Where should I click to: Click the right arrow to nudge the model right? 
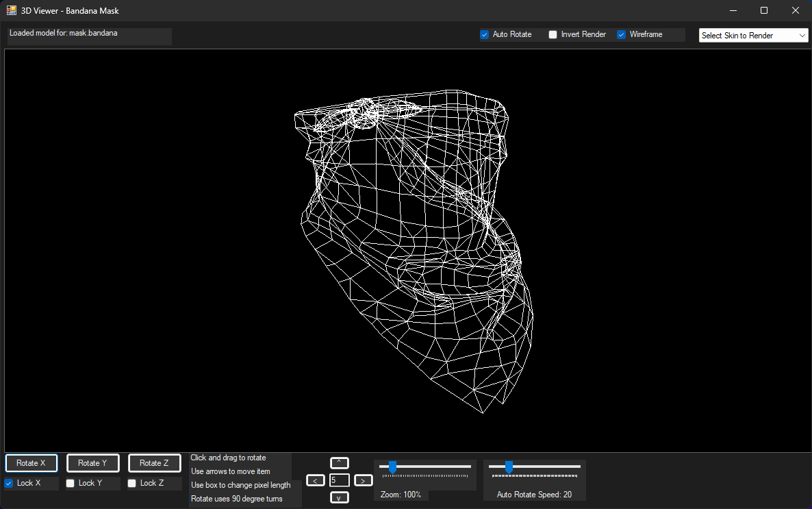362,480
